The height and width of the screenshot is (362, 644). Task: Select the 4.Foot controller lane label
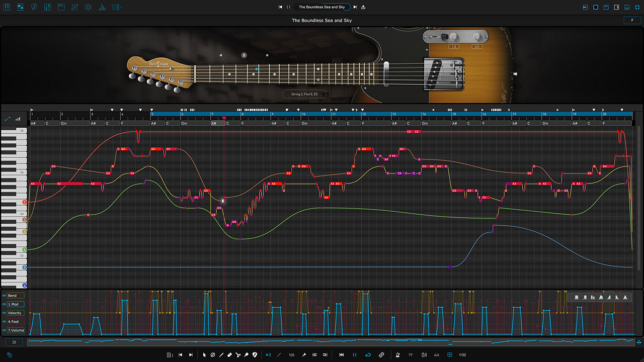click(15, 322)
